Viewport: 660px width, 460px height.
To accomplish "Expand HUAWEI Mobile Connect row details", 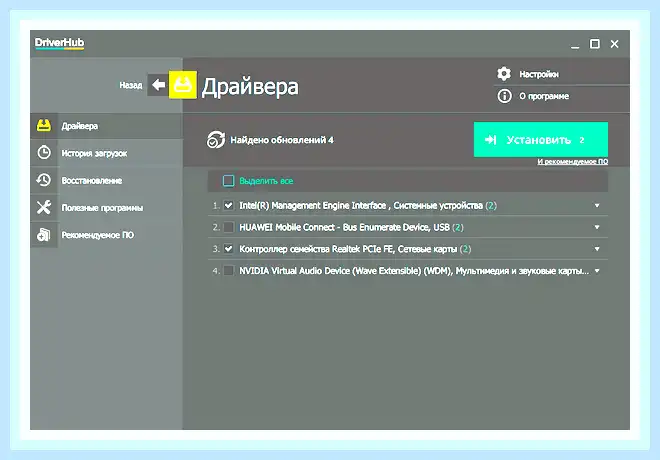I will tap(597, 227).
